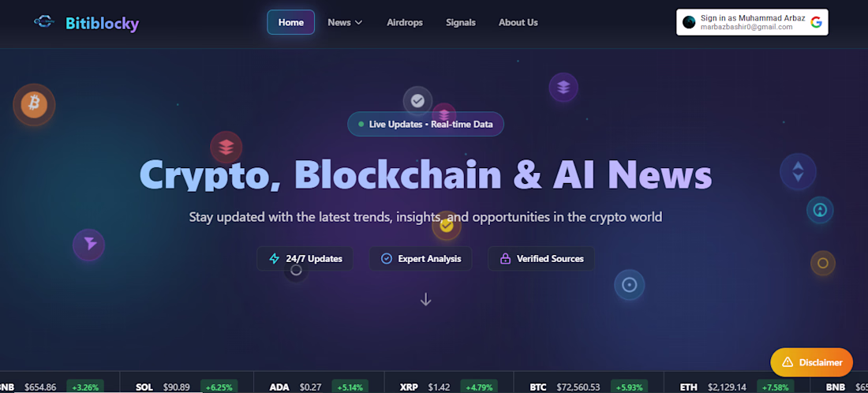Click the floating Ethereum diamond icon
The image size is (868, 393).
coord(798,171)
